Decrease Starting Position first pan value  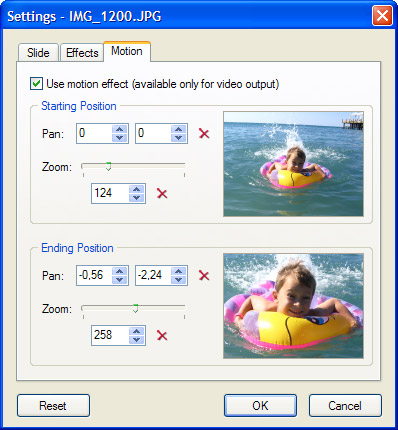tap(120, 138)
